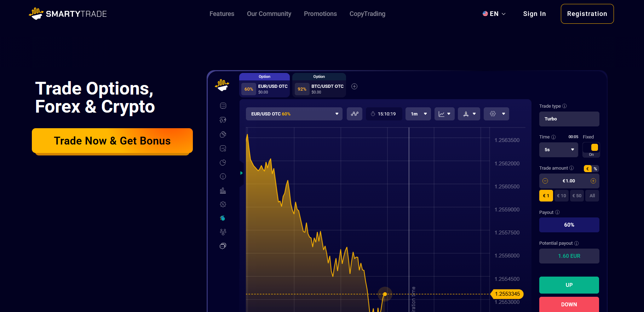Open the chat bubbles sidebar icon
Viewport: 644px width, 312px height.
coord(223,246)
